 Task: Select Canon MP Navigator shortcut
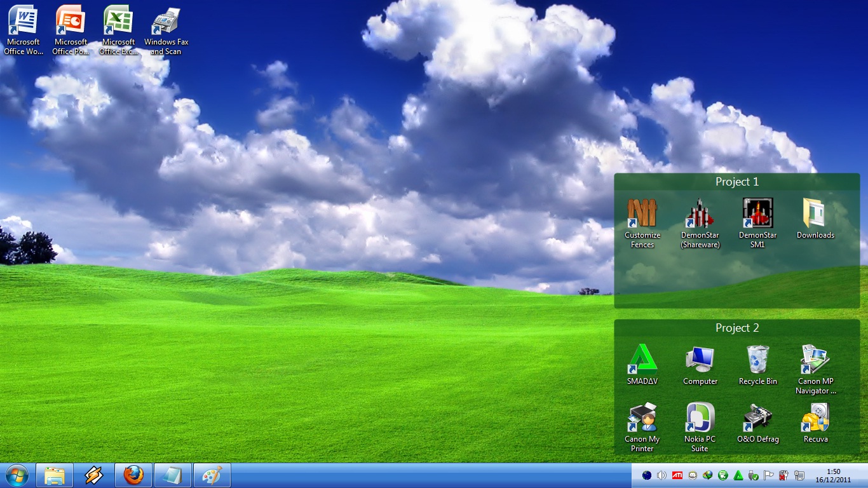click(x=815, y=369)
